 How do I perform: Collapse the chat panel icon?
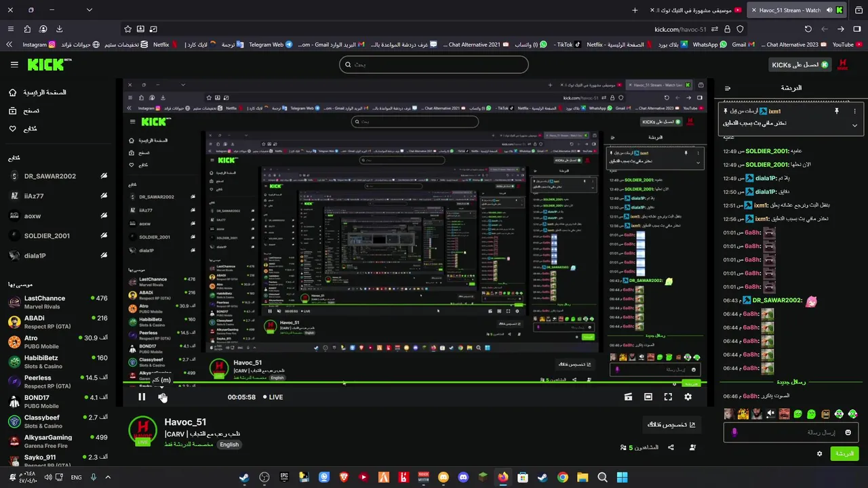point(728,88)
